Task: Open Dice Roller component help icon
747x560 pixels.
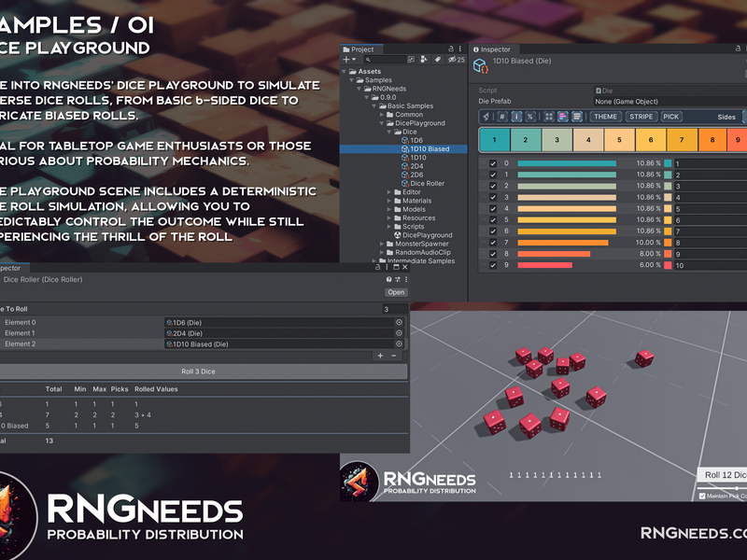Action: tap(388, 279)
